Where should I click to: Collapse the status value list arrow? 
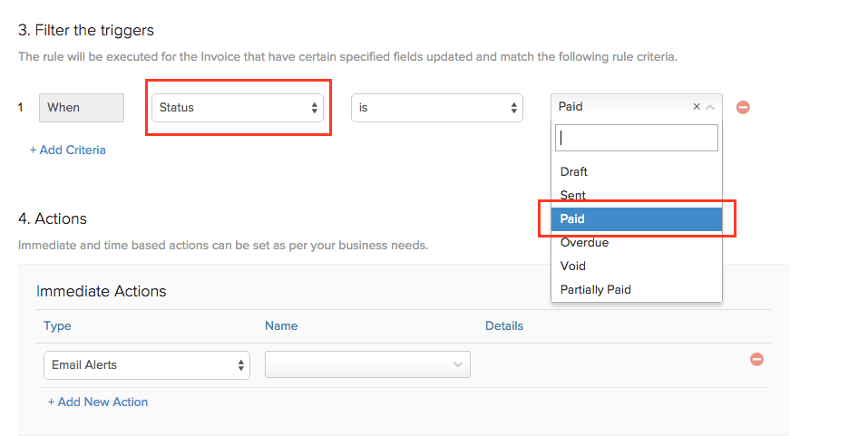coord(710,107)
